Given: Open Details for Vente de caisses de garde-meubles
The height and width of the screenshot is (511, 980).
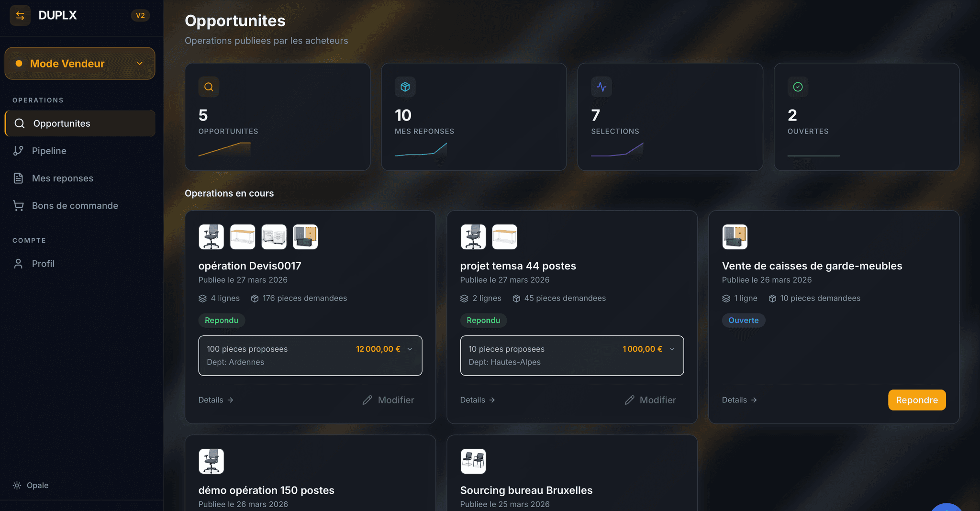Looking at the screenshot, I should 739,400.
